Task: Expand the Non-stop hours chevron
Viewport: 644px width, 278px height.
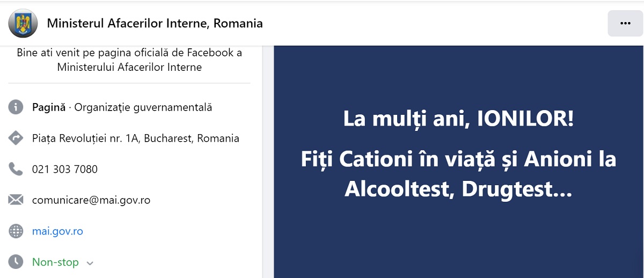Action: point(90,263)
